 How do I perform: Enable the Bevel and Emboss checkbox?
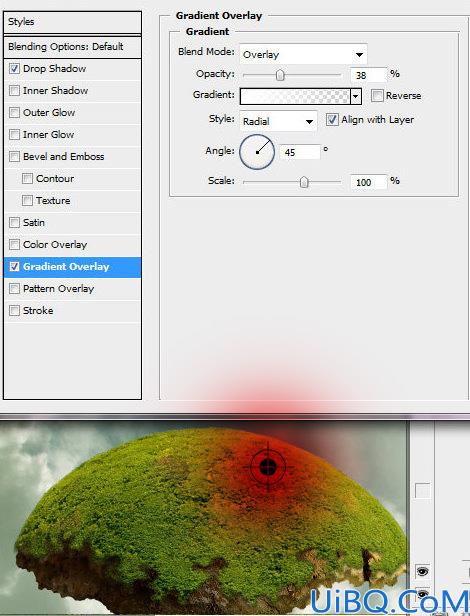14,157
